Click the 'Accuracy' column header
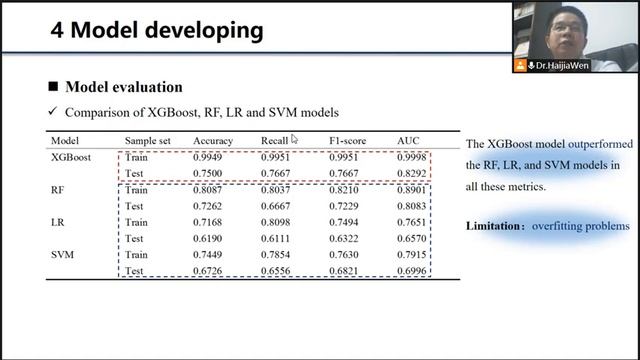 213,141
